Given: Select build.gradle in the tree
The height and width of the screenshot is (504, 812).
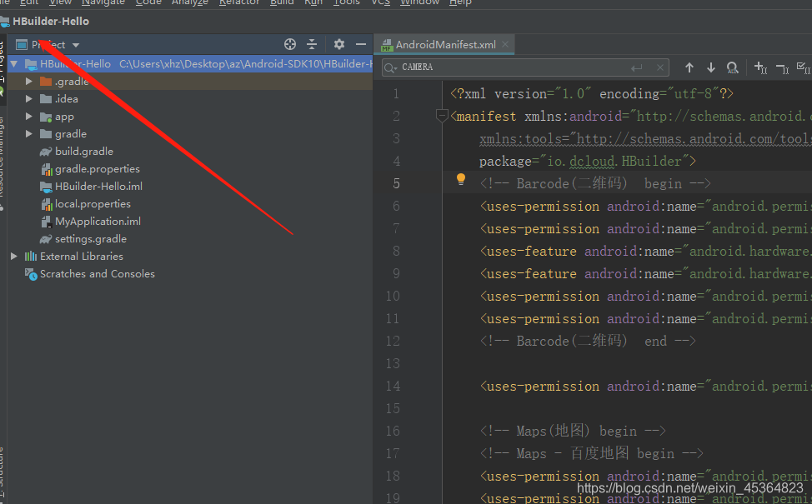Looking at the screenshot, I should (x=84, y=152).
